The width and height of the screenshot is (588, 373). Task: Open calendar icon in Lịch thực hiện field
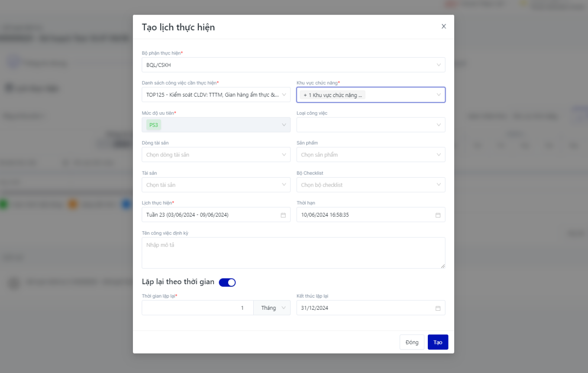click(x=283, y=215)
